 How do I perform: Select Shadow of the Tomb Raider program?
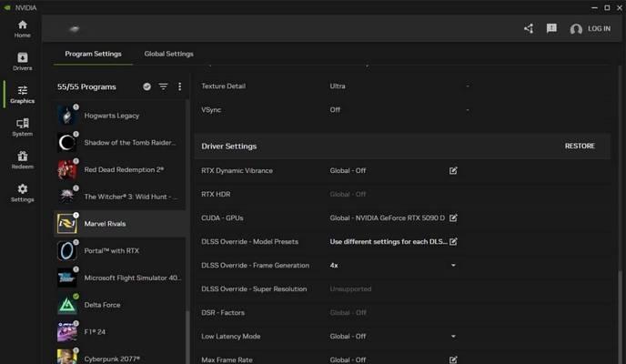(119, 143)
